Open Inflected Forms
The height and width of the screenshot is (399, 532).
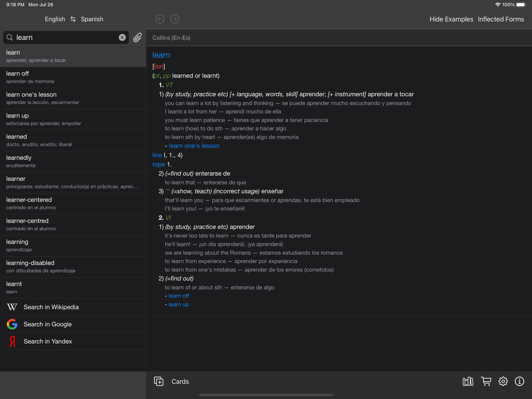[x=501, y=19]
